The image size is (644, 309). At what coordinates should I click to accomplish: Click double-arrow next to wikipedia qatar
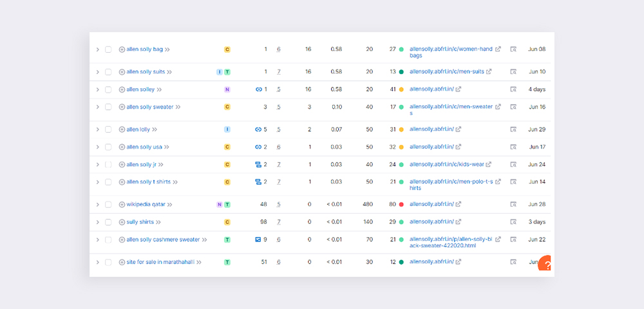pos(169,204)
